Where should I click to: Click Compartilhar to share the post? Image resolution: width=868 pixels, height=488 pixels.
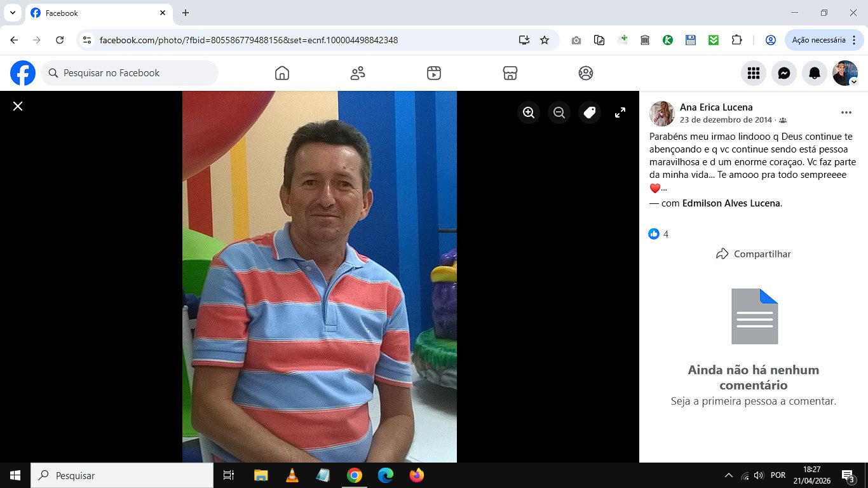click(x=753, y=254)
